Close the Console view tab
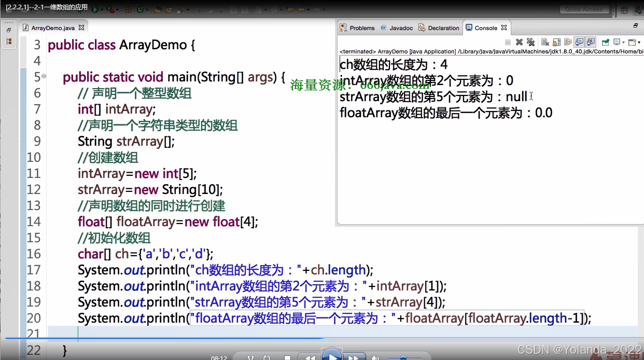This screenshot has width=644, height=360. pos(504,27)
